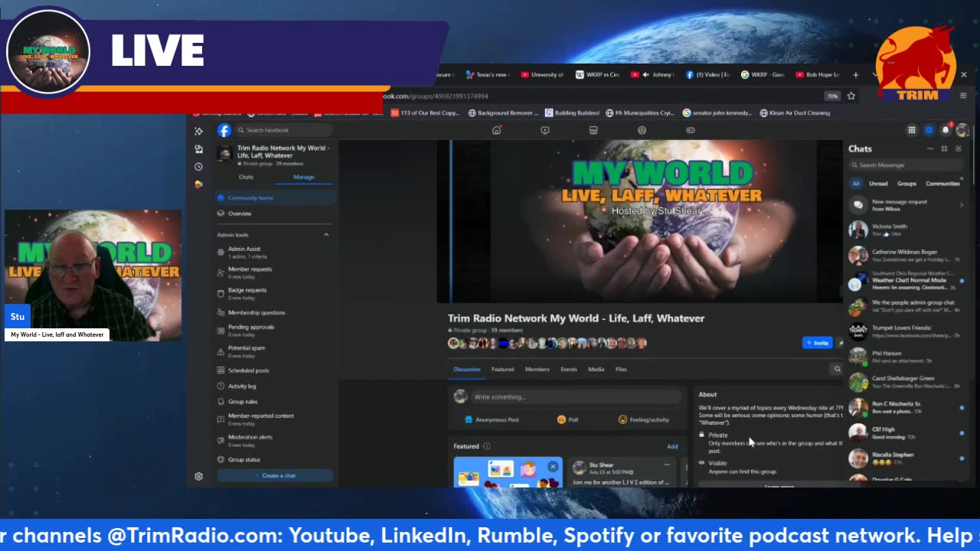Click Create a chat button

[275, 476]
